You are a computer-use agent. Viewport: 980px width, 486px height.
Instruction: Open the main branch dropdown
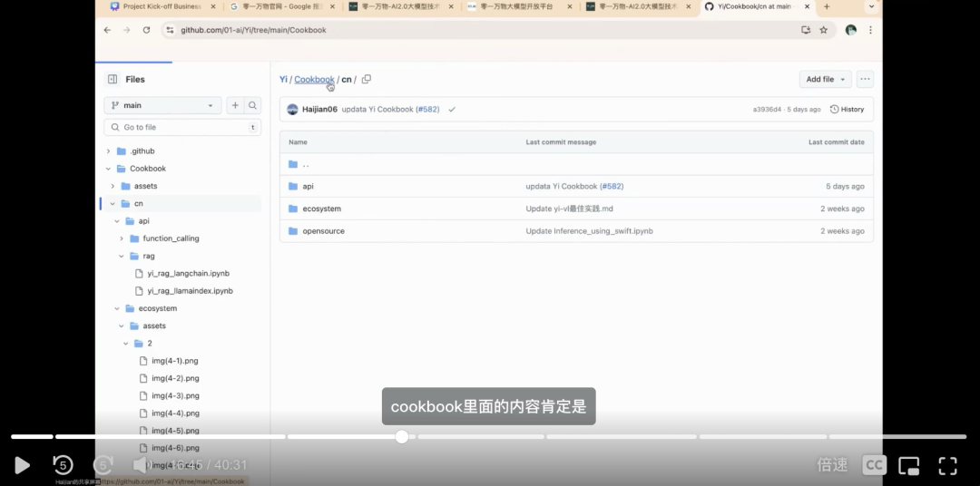[162, 105]
